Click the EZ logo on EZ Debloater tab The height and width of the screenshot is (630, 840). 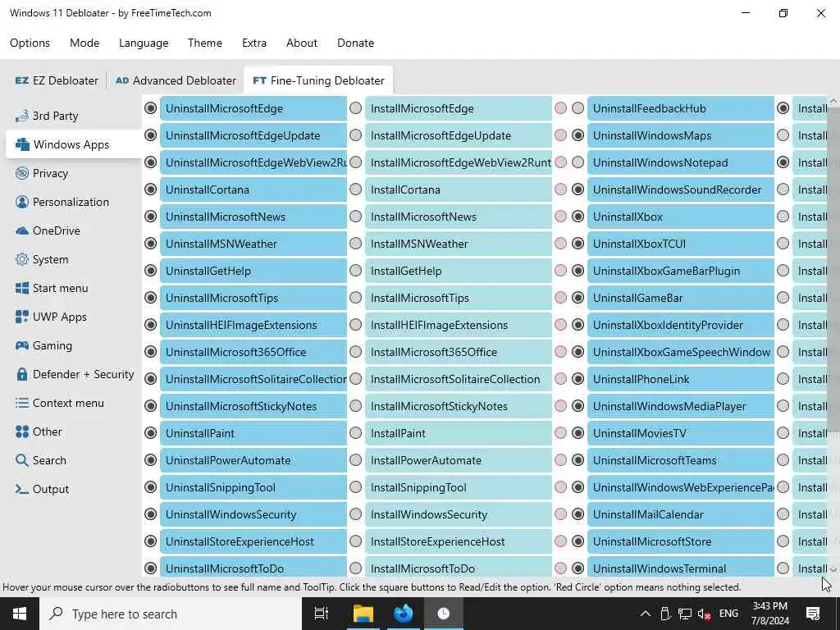point(22,80)
